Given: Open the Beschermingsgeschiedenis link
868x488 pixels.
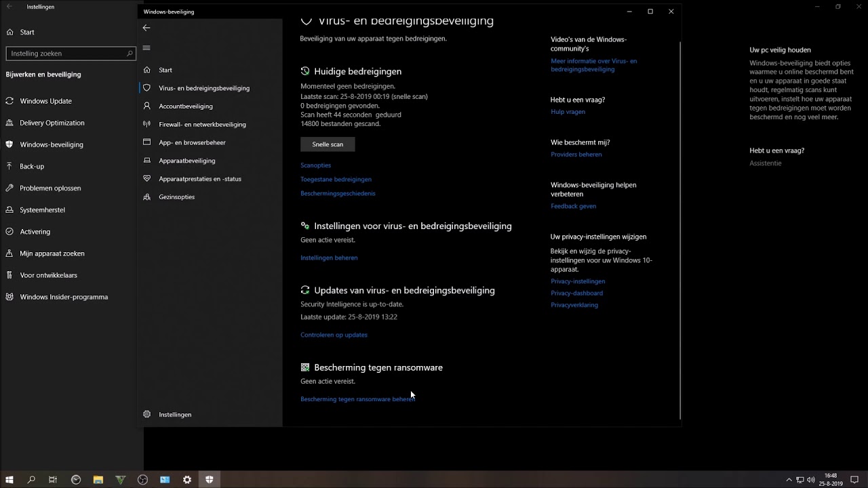Looking at the screenshot, I should point(338,194).
